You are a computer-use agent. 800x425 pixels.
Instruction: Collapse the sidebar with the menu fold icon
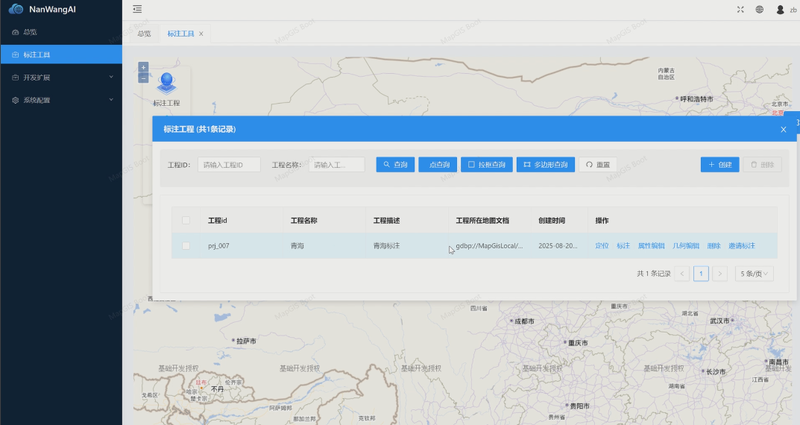pyautogui.click(x=137, y=10)
